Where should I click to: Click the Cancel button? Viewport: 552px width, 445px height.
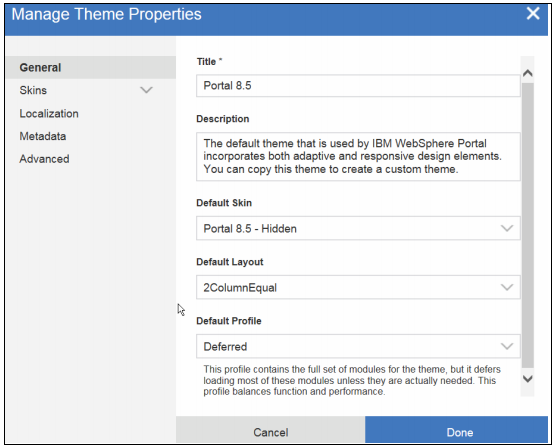pyautogui.click(x=270, y=430)
